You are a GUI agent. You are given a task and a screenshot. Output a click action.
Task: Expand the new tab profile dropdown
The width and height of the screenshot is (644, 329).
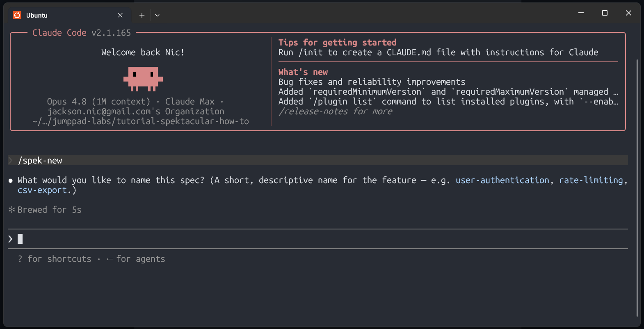tap(157, 15)
